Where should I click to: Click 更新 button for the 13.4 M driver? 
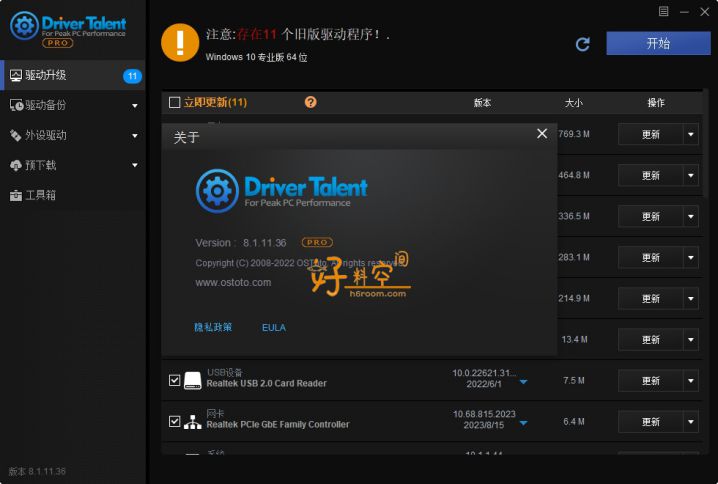pos(651,340)
